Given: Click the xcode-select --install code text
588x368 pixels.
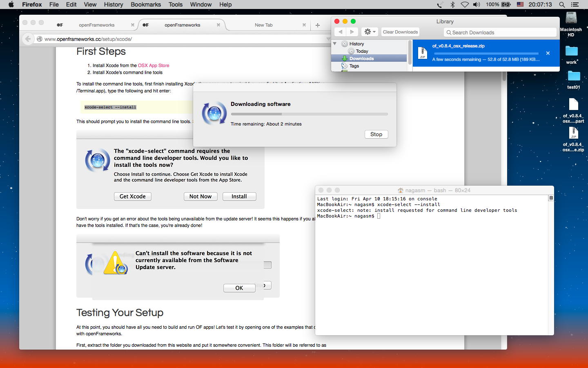Looking at the screenshot, I should point(110,107).
